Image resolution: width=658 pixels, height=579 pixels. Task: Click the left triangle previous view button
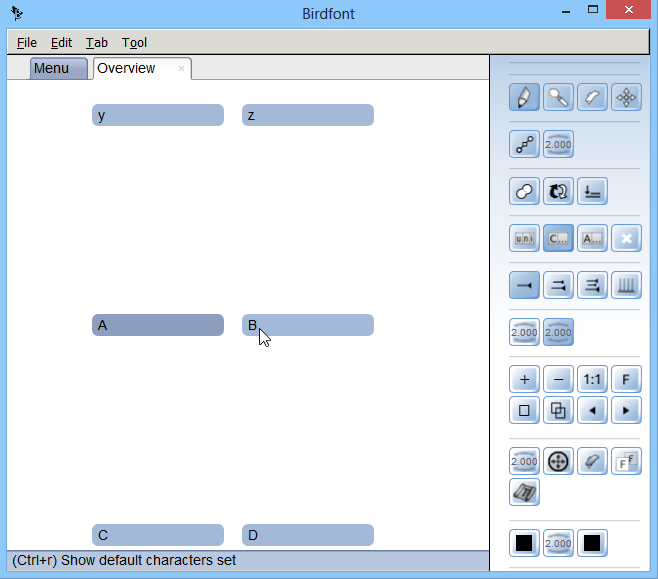click(592, 410)
